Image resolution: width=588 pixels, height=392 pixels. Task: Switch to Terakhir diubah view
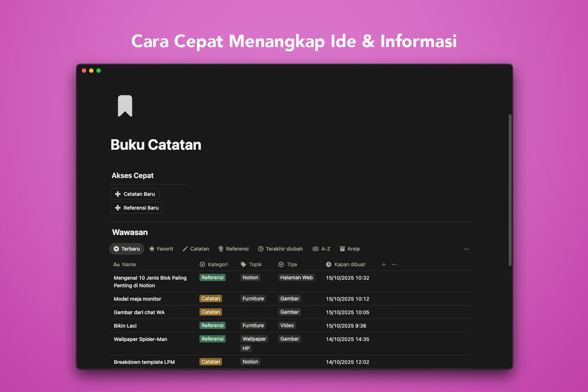tap(280, 249)
